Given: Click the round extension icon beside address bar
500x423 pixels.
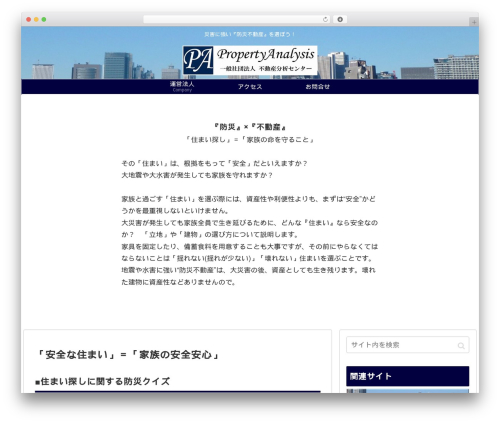Looking at the screenshot, I should point(340,19).
